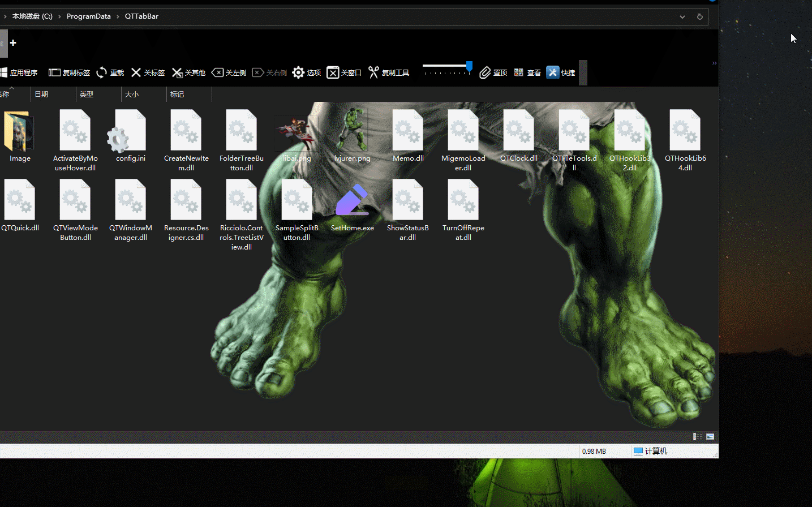812x507 pixels.
Task: Click the blue toolbar slider handle
Action: pos(469,66)
